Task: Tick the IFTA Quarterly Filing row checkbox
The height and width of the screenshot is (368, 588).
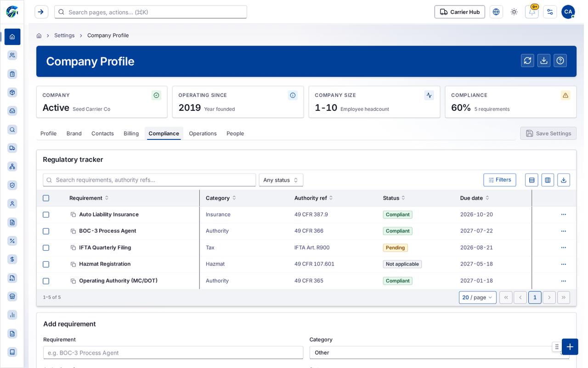Action: point(46,248)
